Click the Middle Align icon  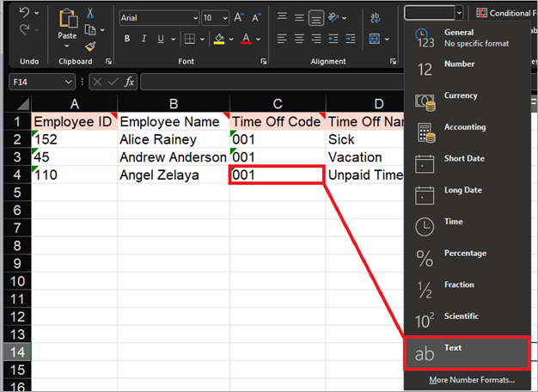click(x=299, y=17)
